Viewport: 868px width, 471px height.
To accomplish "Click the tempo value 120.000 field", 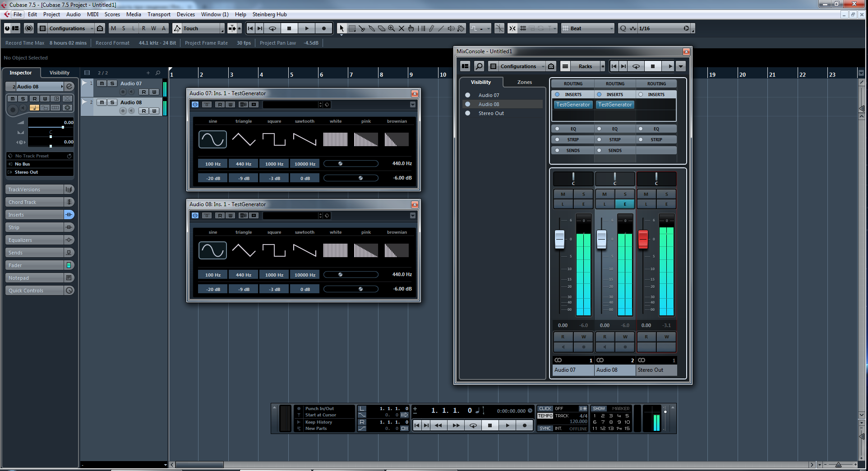I will coord(578,422).
